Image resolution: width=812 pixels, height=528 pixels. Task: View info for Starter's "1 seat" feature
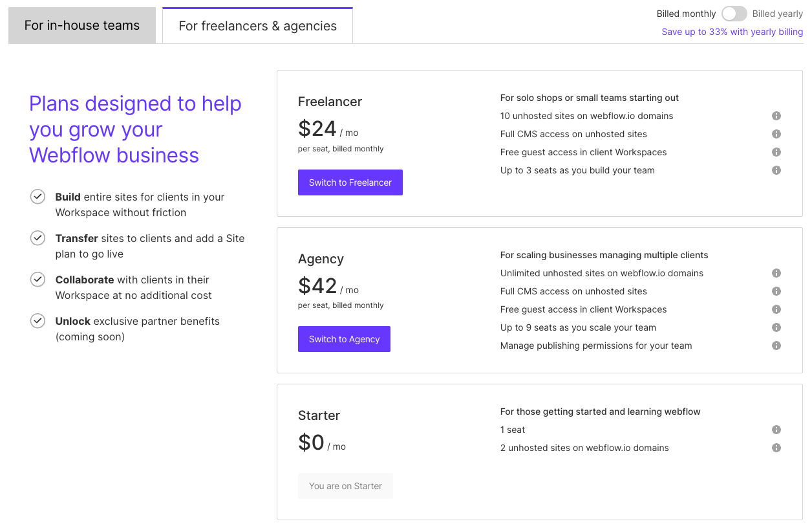(x=776, y=430)
